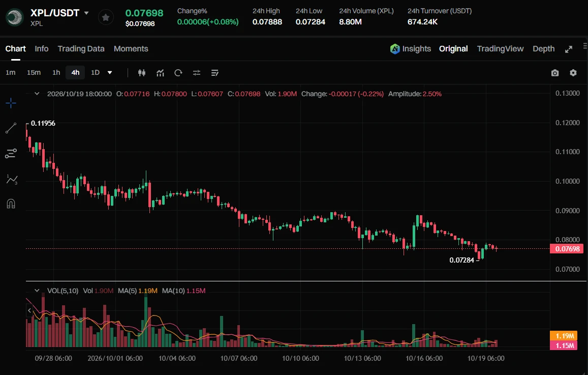Select the Original chart view
The height and width of the screenshot is (375, 588).
(453, 49)
